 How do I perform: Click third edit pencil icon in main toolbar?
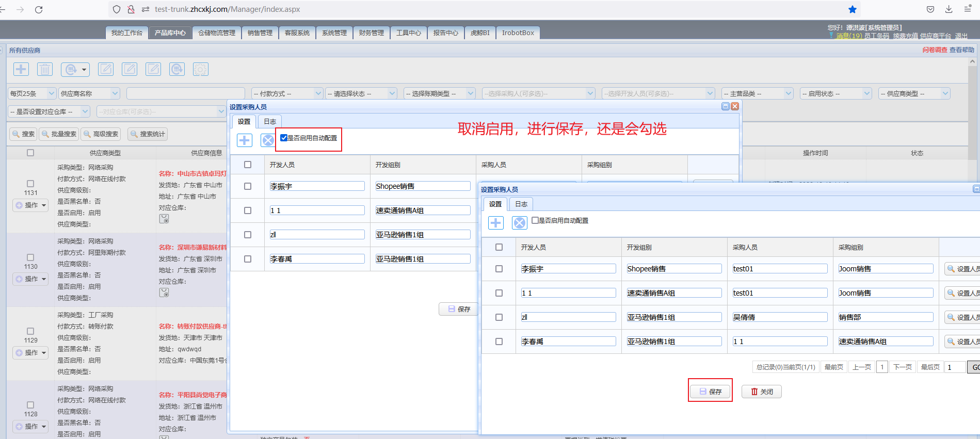point(153,69)
